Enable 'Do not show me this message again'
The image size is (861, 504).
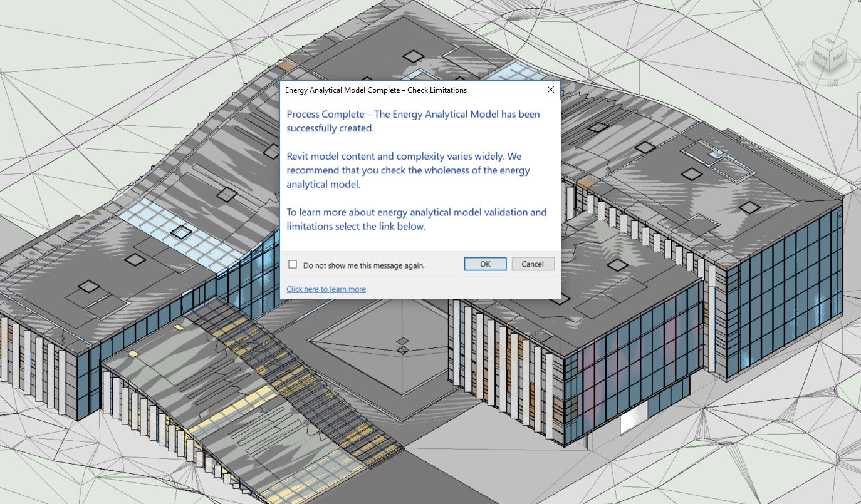click(293, 264)
